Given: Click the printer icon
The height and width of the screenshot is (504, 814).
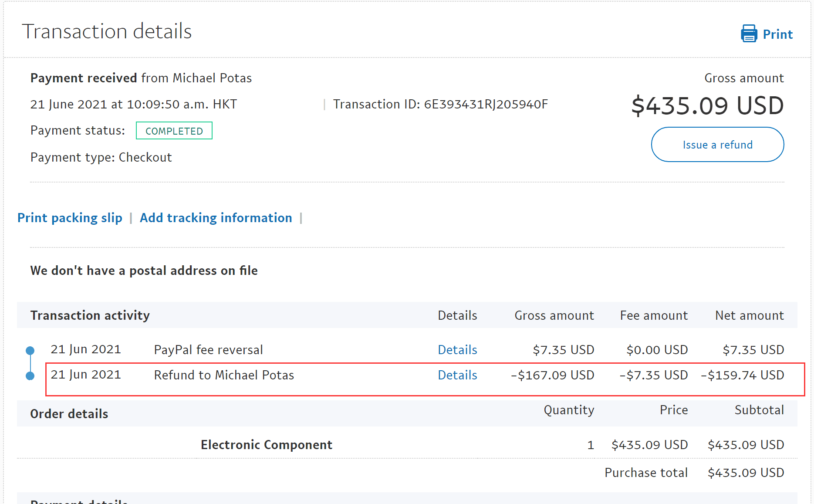Looking at the screenshot, I should click(x=749, y=34).
